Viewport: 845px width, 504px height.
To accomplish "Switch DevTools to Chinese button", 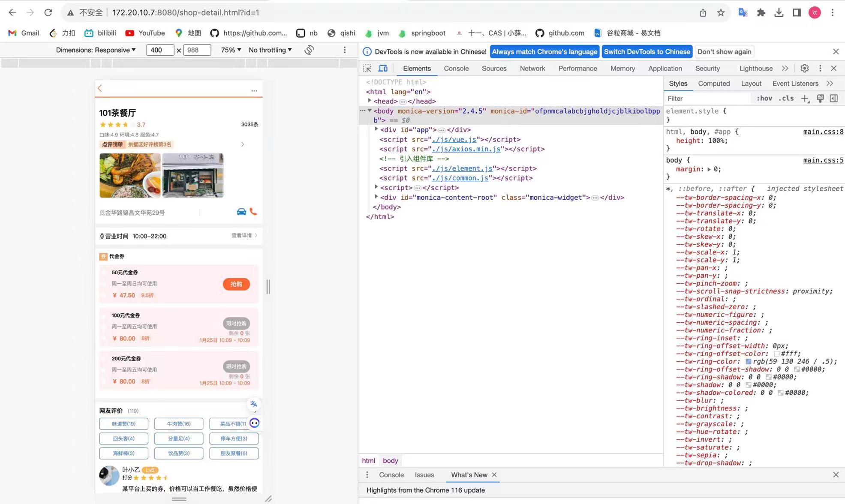I will (647, 51).
